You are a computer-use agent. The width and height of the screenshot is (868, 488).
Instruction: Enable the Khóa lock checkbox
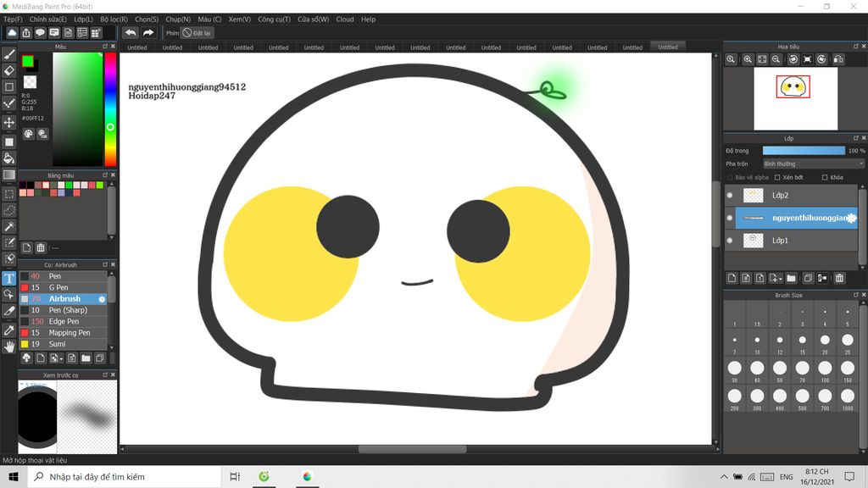pos(825,178)
